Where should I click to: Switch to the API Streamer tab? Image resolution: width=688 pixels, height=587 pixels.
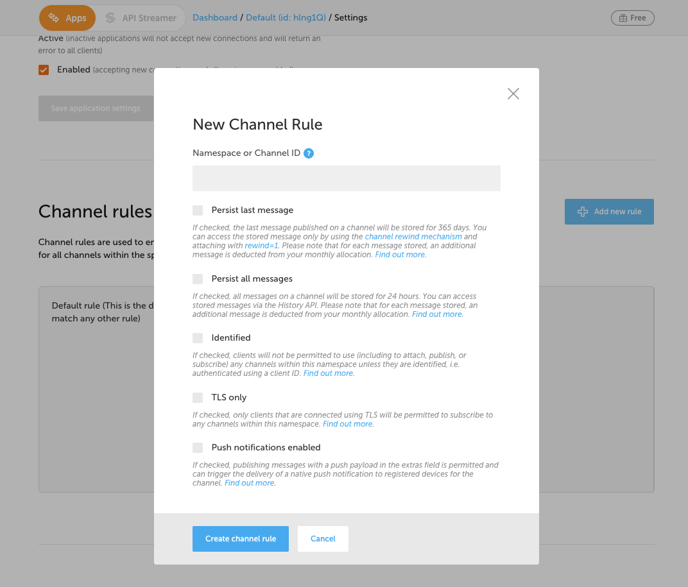coord(140,18)
